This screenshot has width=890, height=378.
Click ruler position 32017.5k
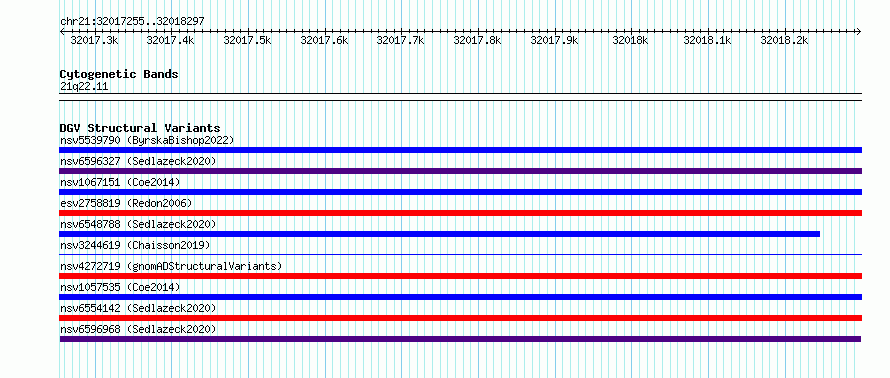point(247,40)
